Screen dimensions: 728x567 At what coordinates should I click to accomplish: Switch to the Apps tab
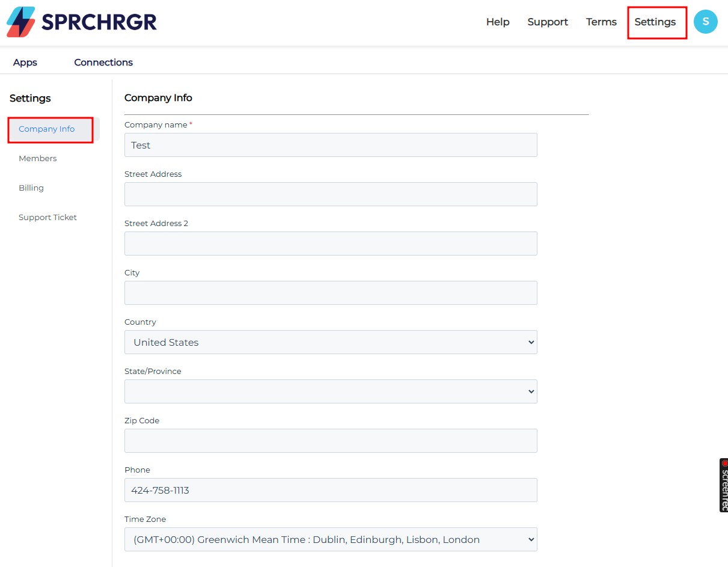point(25,63)
